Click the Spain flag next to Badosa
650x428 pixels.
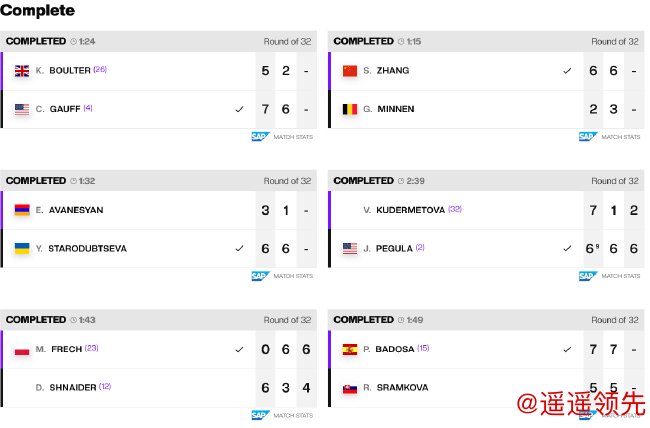pyautogui.click(x=349, y=350)
